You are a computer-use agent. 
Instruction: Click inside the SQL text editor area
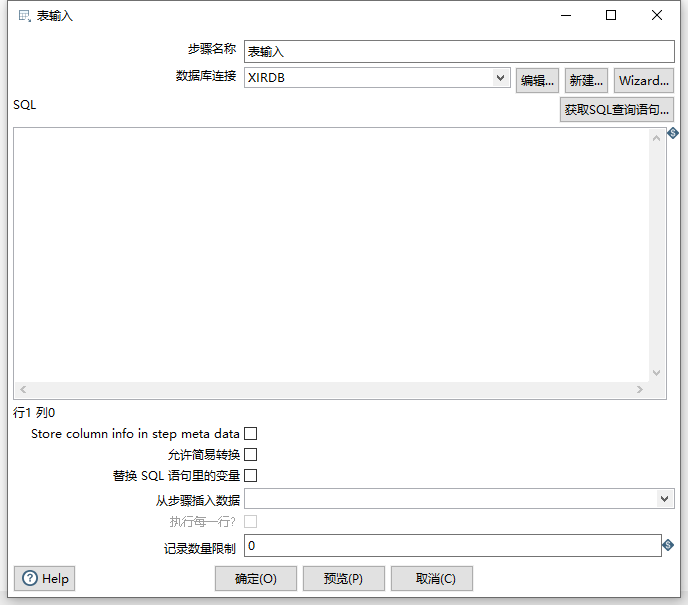[331, 254]
